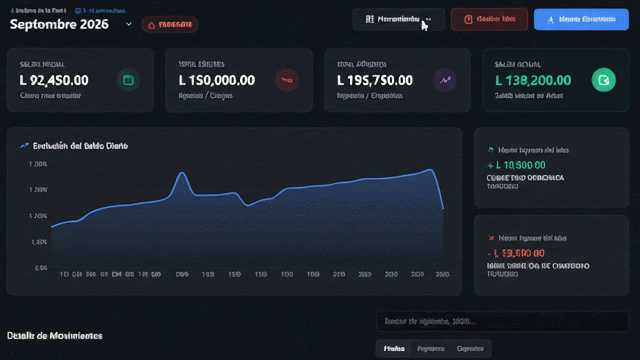
Task: Select the L 150,000.00 total value
Action: pos(217,80)
